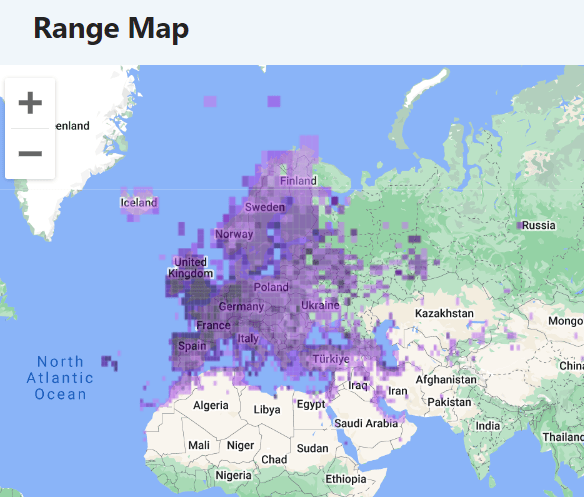Click the Algeria country label
Image resolution: width=584 pixels, height=497 pixels.
point(211,405)
